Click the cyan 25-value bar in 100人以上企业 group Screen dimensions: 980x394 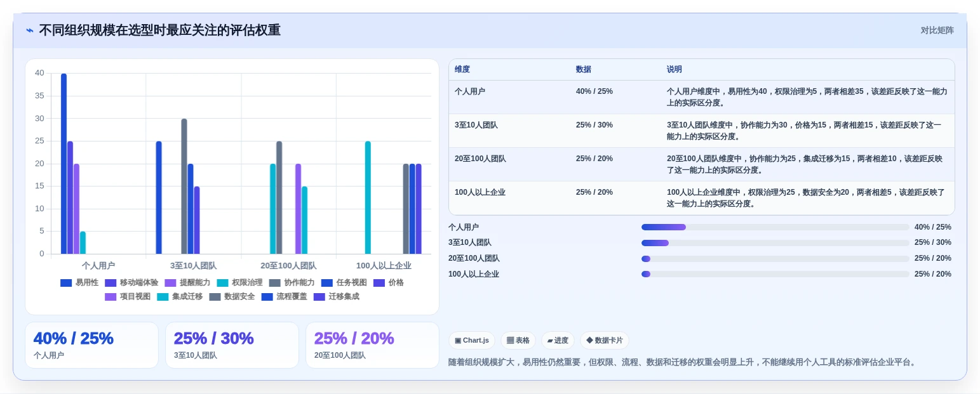pos(368,197)
